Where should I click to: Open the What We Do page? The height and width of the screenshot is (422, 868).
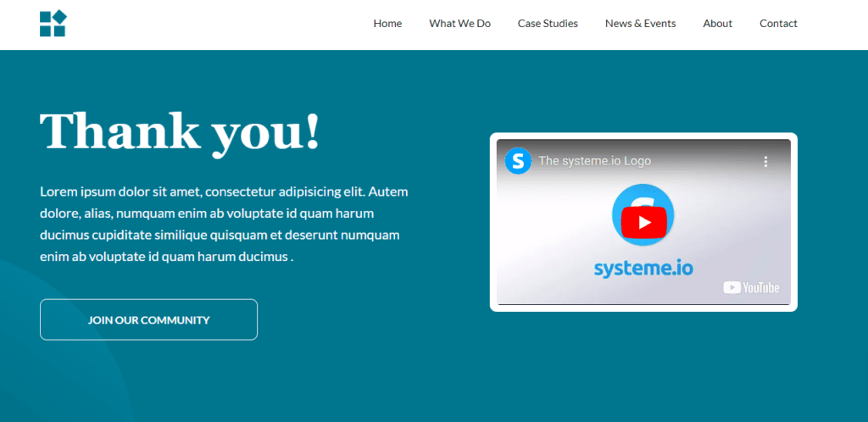(460, 23)
